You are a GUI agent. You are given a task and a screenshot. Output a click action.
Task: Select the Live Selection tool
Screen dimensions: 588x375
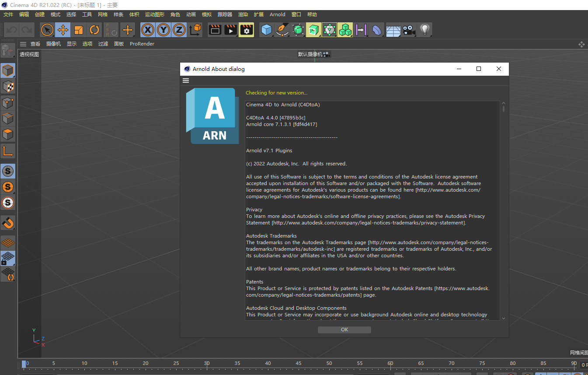click(x=47, y=30)
